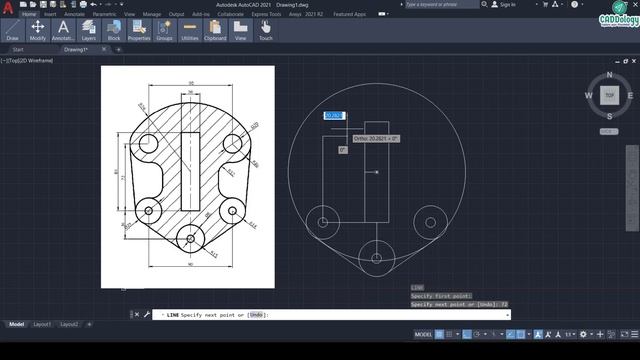Expand the quick access toolbar customize arrow
Image resolution: width=640 pixels, height=360 pixels.
click(122, 4)
